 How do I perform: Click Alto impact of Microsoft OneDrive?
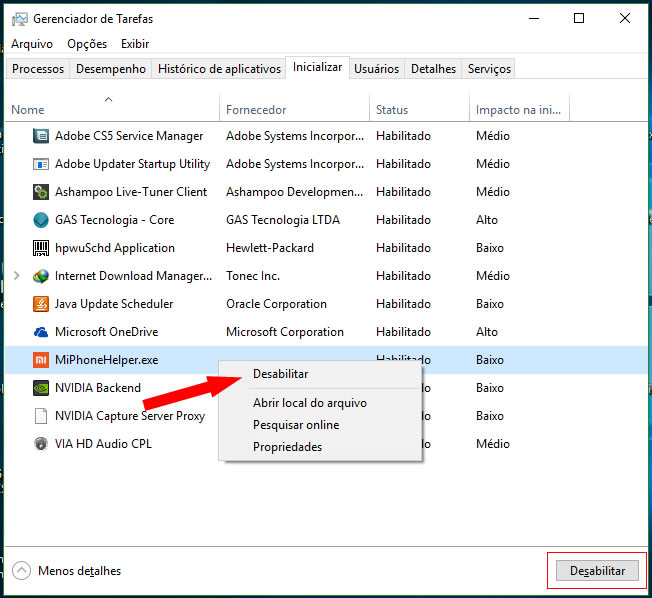coord(487,332)
